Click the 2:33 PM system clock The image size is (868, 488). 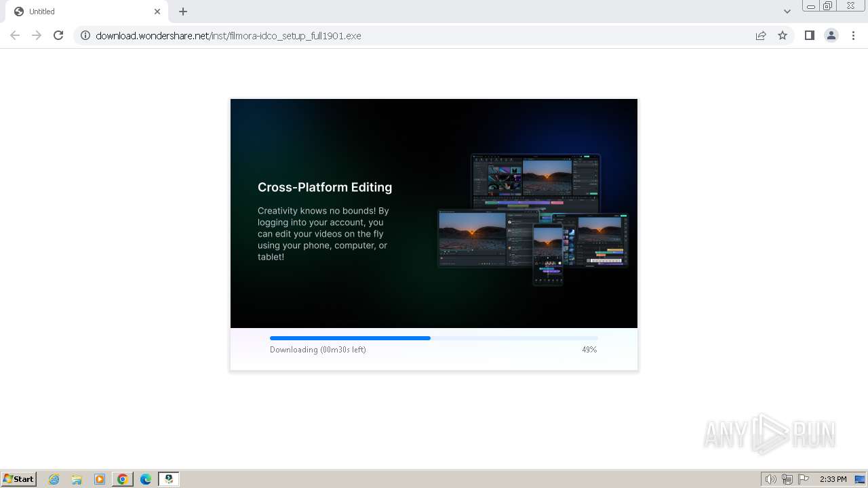833,479
